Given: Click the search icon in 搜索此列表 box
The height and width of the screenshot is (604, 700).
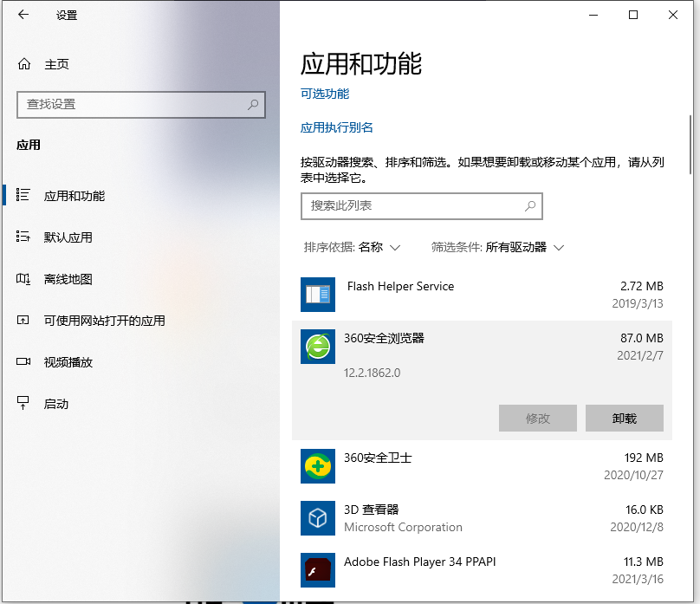Looking at the screenshot, I should point(530,206).
